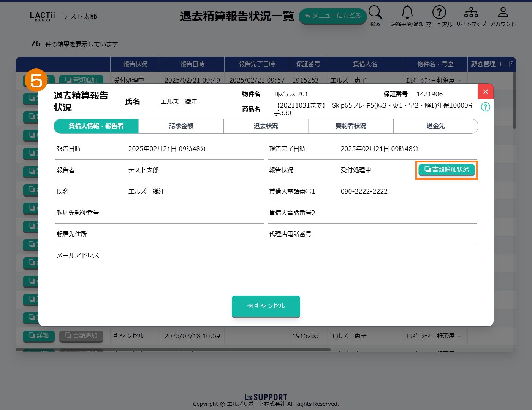Image resolution: width=532 pixels, height=410 pixels.
Task: Open the manual question mark icon
Action: 439,13
